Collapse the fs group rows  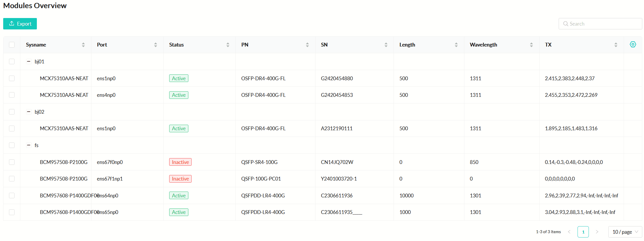[x=29, y=145]
